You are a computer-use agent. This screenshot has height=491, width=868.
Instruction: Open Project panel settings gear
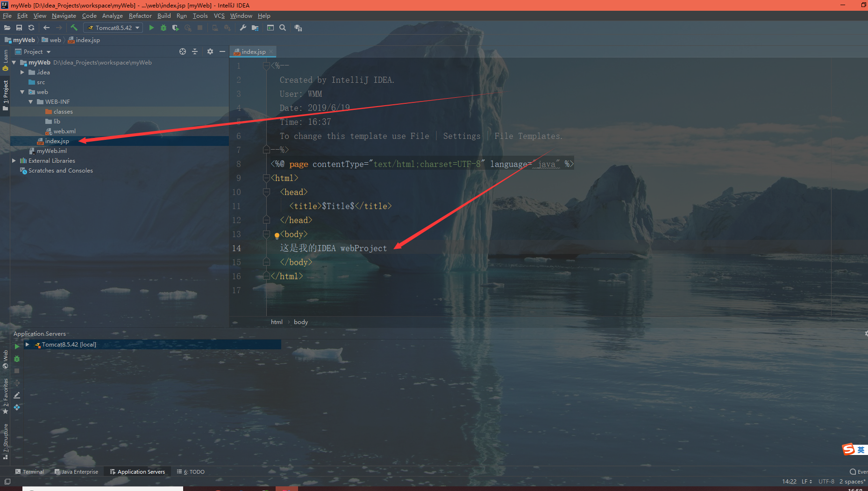coord(210,51)
